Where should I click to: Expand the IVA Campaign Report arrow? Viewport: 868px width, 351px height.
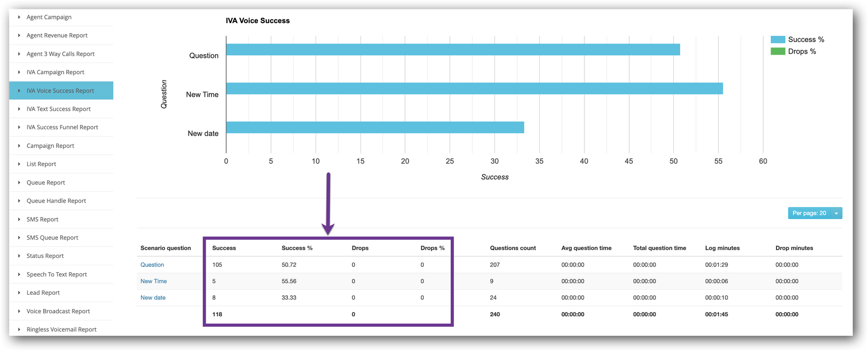(x=19, y=73)
